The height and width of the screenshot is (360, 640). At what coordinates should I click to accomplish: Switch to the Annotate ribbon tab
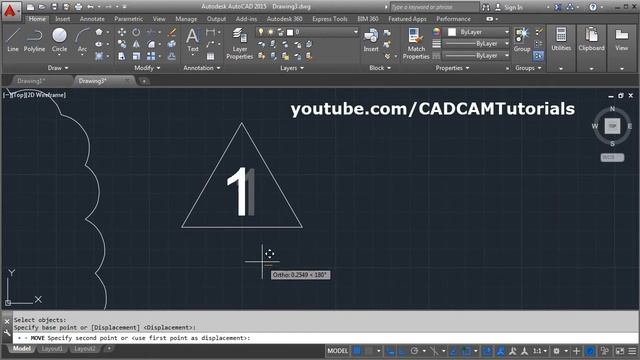tap(92, 19)
